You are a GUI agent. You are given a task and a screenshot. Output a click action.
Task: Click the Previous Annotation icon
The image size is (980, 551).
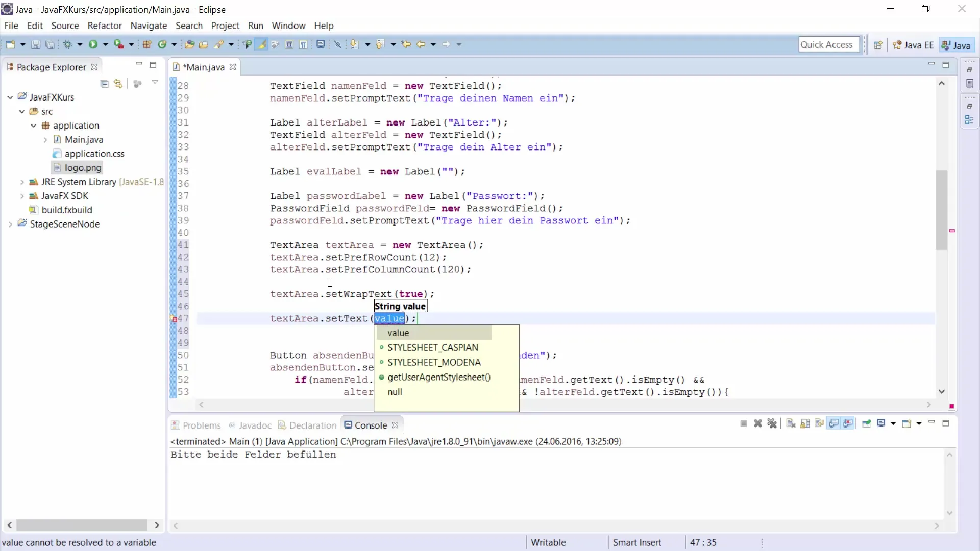(380, 44)
